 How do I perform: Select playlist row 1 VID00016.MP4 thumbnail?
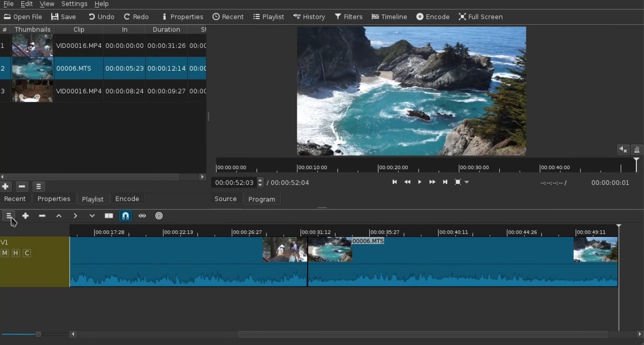(32, 45)
